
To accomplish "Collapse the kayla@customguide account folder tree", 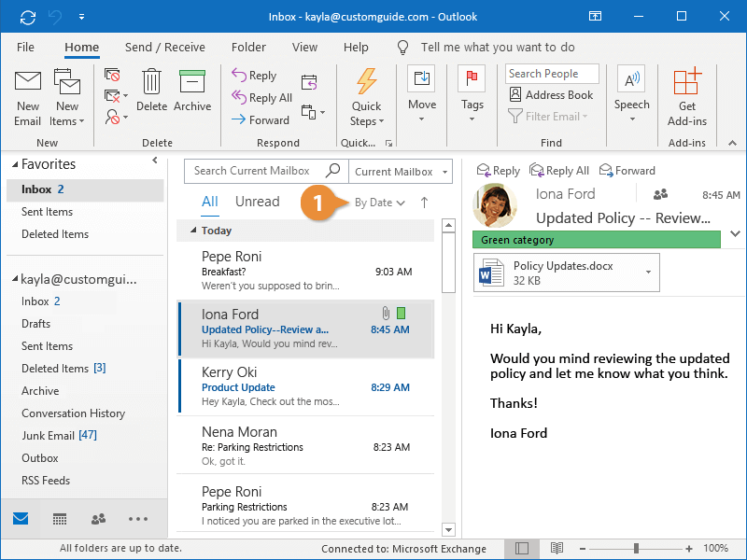I will (15, 278).
